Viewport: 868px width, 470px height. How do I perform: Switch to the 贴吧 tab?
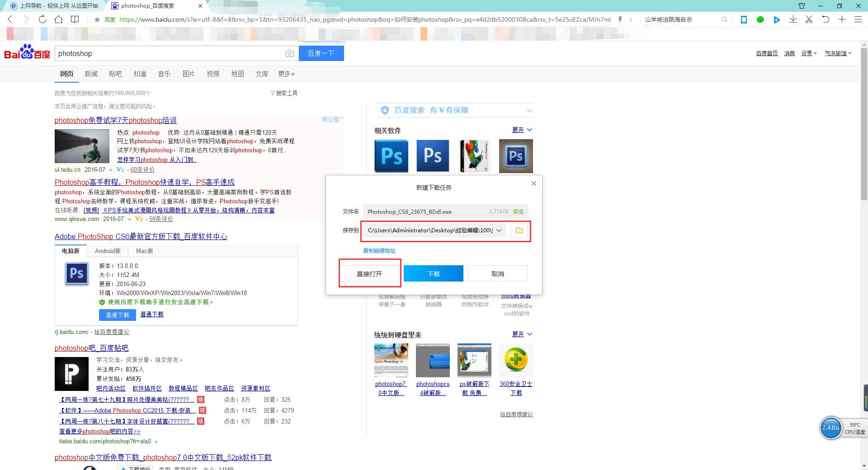coord(115,74)
